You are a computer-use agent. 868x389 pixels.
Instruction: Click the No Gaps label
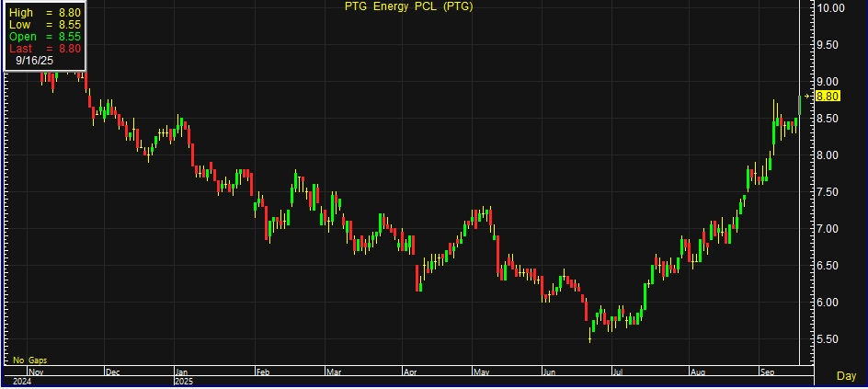click(29, 359)
